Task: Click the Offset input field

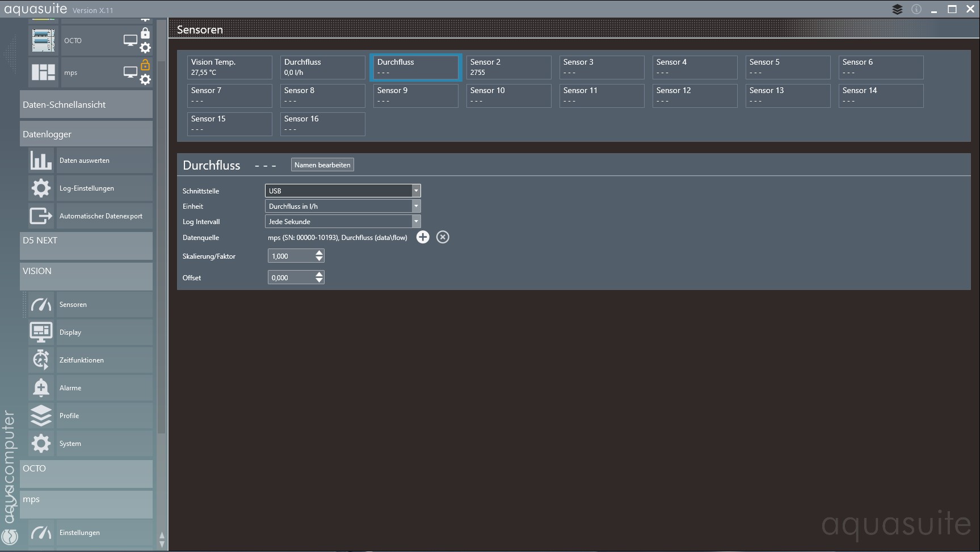Action: click(x=291, y=277)
